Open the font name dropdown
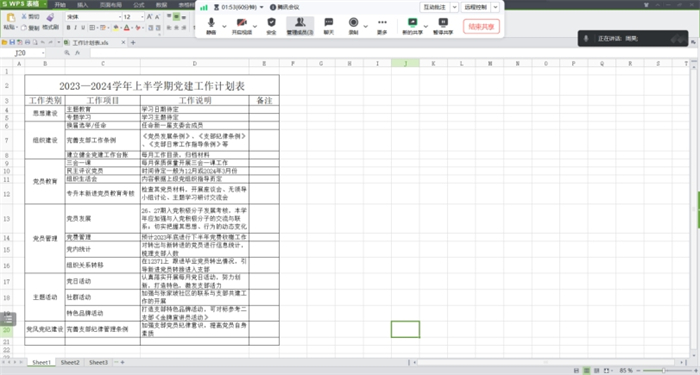The image size is (700, 375). pyautogui.click(x=120, y=17)
